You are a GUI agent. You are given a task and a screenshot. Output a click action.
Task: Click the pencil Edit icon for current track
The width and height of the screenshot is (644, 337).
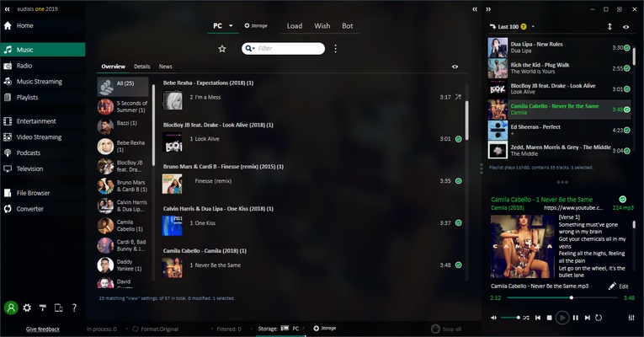(x=612, y=286)
